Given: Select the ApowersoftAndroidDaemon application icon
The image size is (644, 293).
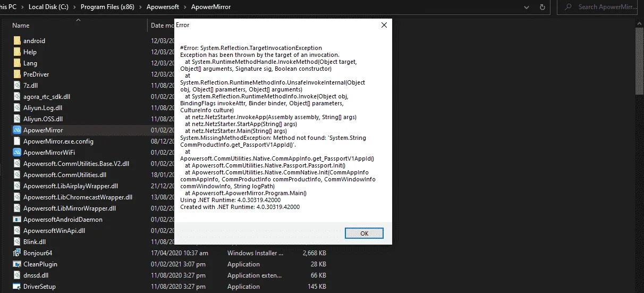Looking at the screenshot, I should pyautogui.click(x=17, y=219).
